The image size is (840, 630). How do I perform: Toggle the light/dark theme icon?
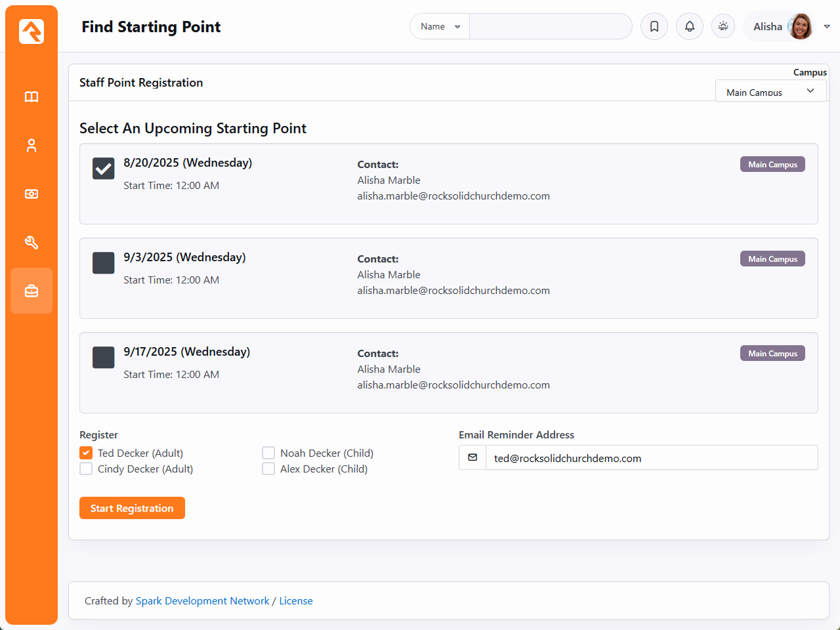[723, 26]
